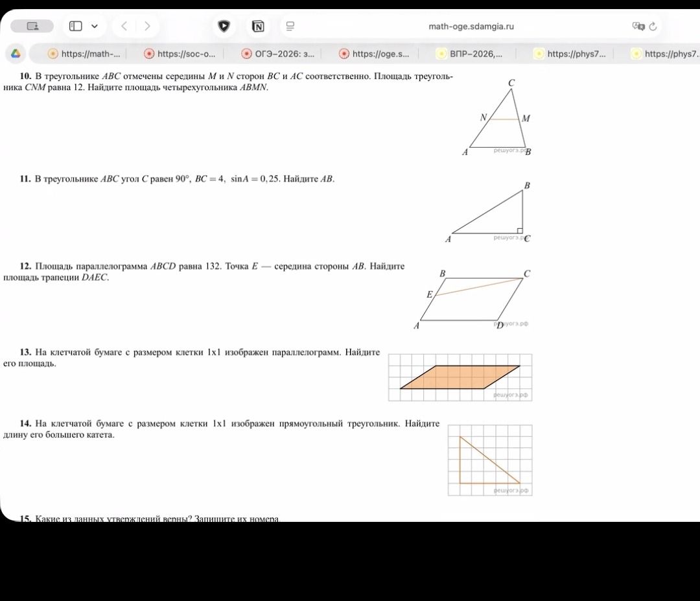Switch to the https://soc-o... tab

pyautogui.click(x=180, y=54)
